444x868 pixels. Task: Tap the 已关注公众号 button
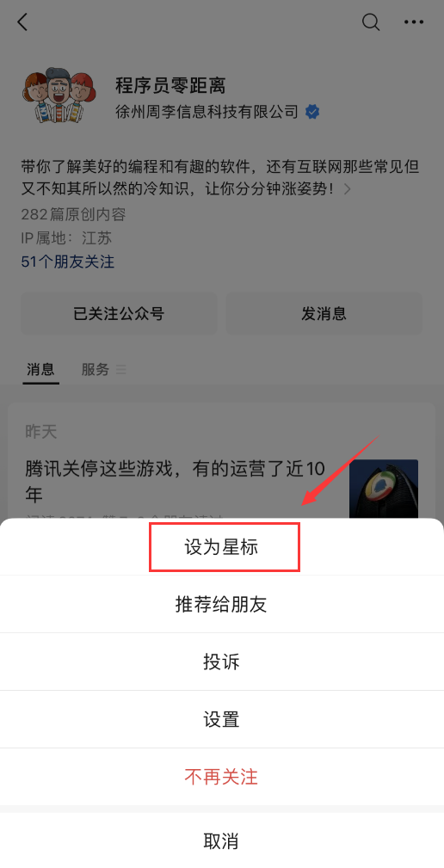119,313
